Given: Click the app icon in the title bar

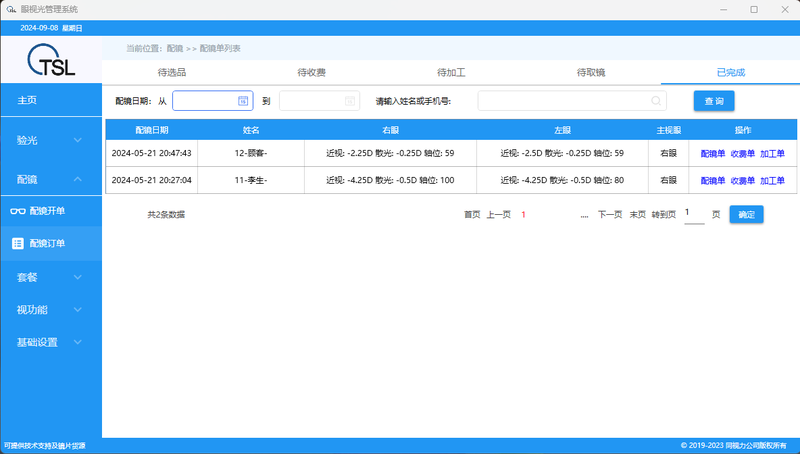Looking at the screenshot, I should 11,9.
